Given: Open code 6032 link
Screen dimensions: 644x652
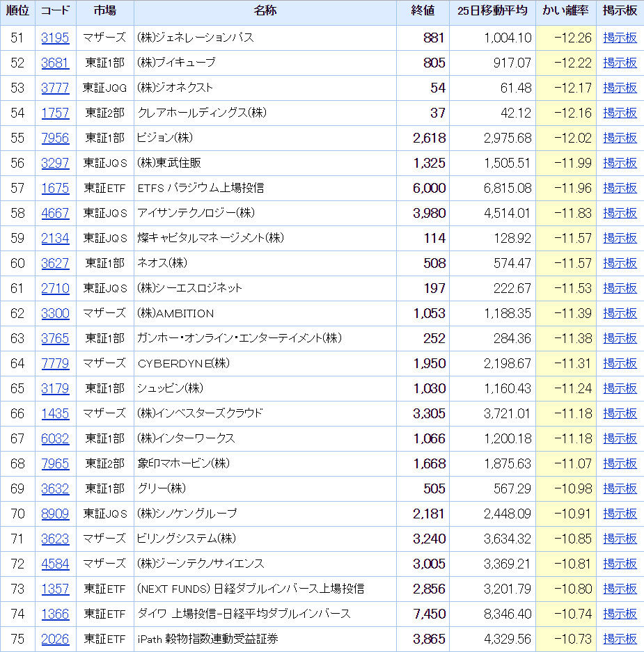Looking at the screenshot, I should pyautogui.click(x=55, y=438).
